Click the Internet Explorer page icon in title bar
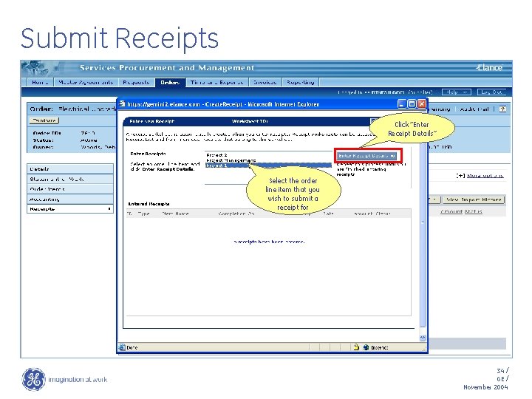Screen dimensions: 532x399 tap(122, 104)
